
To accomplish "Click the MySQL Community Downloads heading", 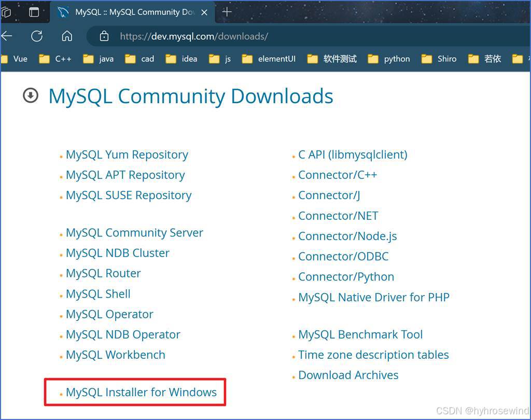I will pos(191,96).
